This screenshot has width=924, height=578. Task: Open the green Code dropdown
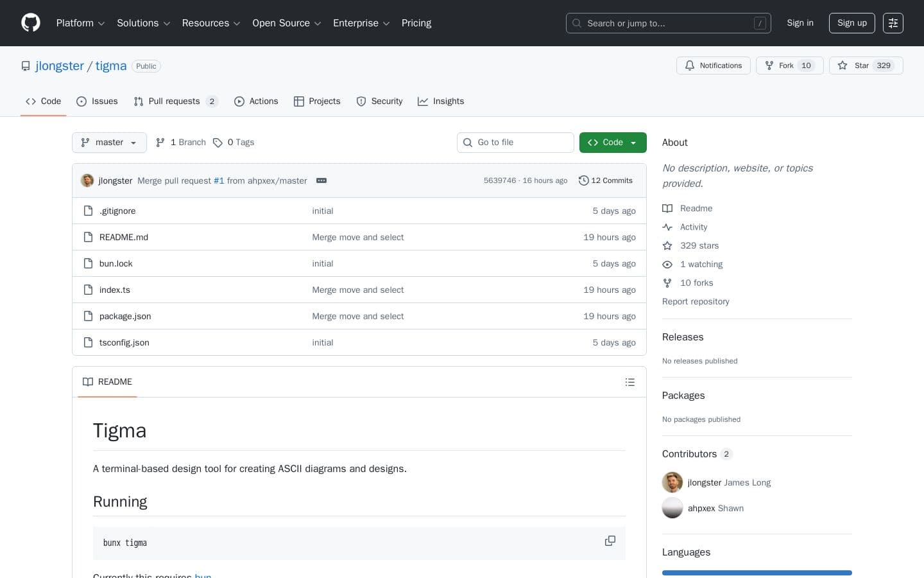(x=613, y=143)
